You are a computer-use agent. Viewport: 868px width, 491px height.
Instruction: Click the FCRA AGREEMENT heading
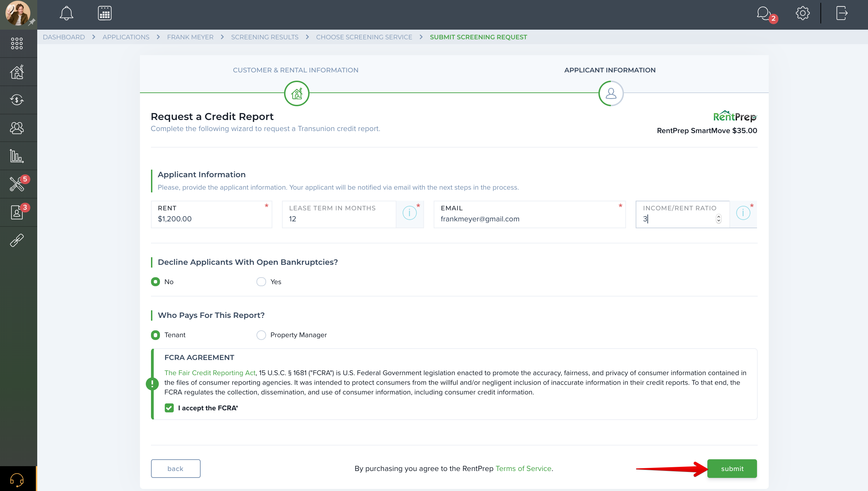click(x=199, y=357)
